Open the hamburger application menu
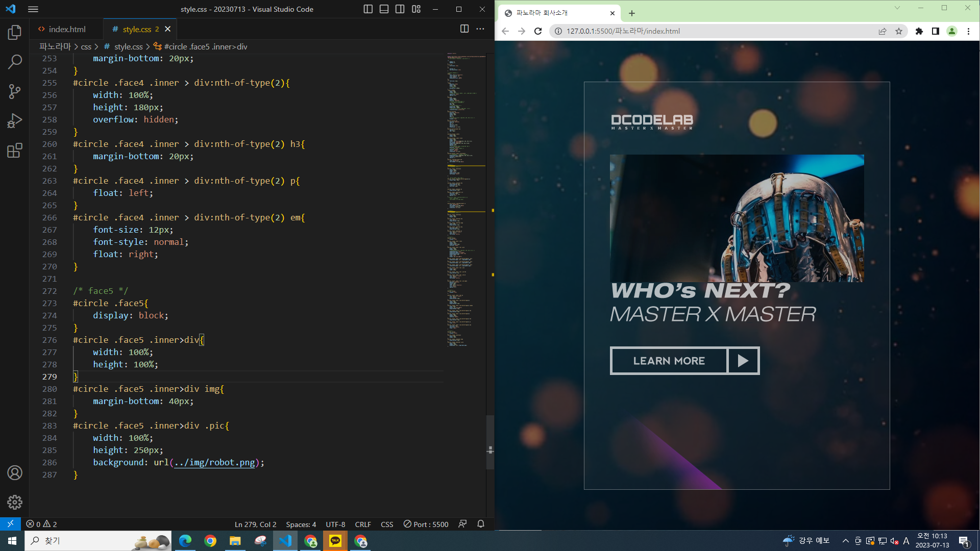Viewport: 980px width, 551px height. (x=33, y=9)
